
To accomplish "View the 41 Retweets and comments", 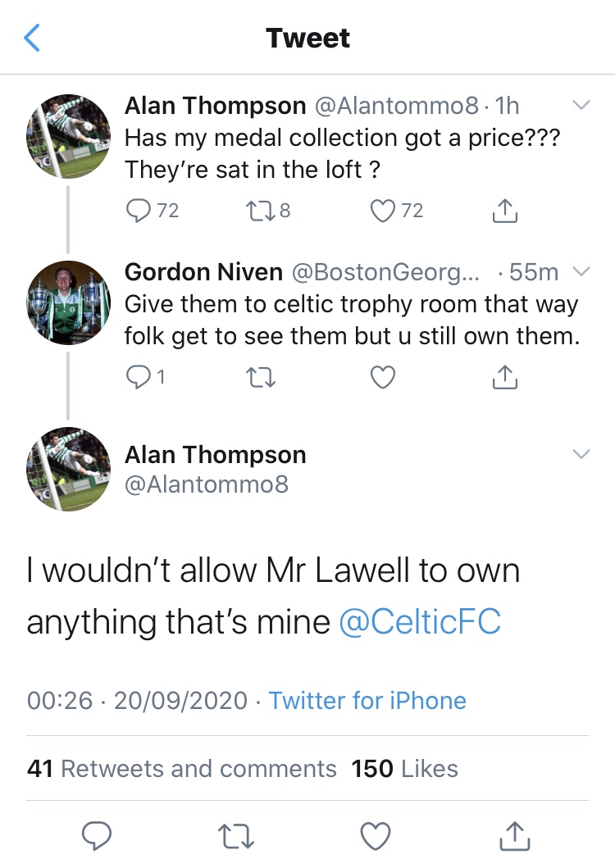I will click(x=182, y=769).
